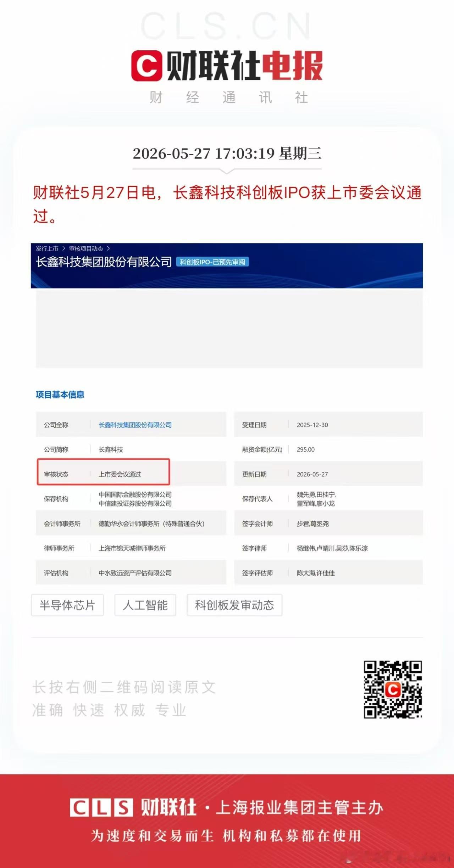Viewport: 454px width, 868px height.
Task: Click 签字律师 value 杨继伟,卢晴川,吴莎,陈乐淙
Action: click(332, 548)
